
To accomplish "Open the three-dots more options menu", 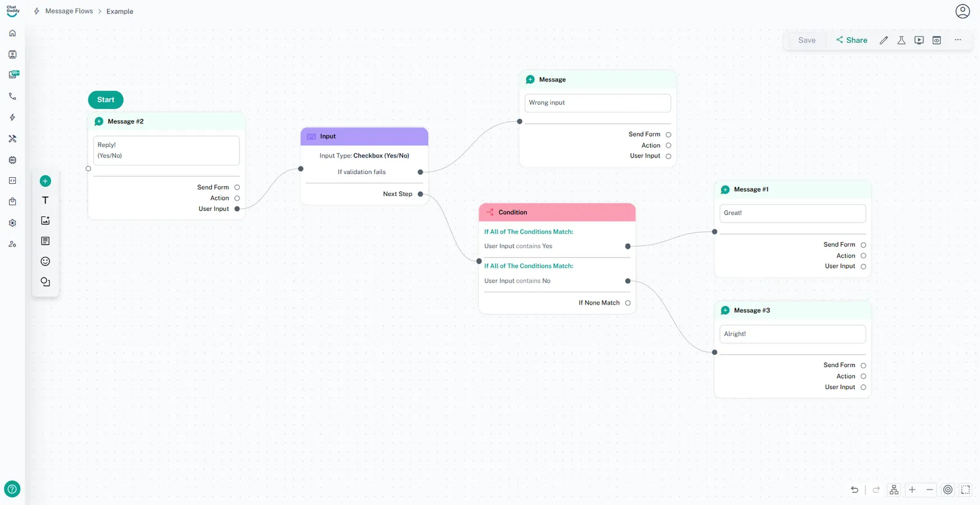I will point(957,40).
